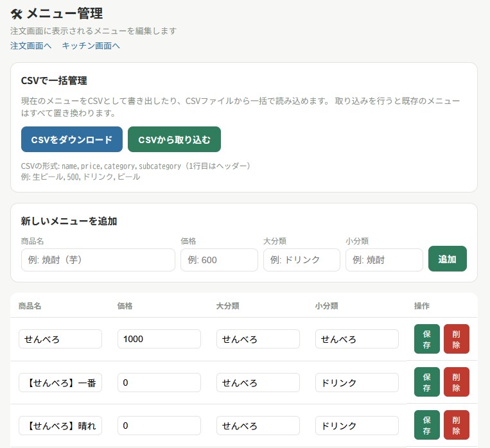
Task: Click the 価格 table column header
Action: 125,306
